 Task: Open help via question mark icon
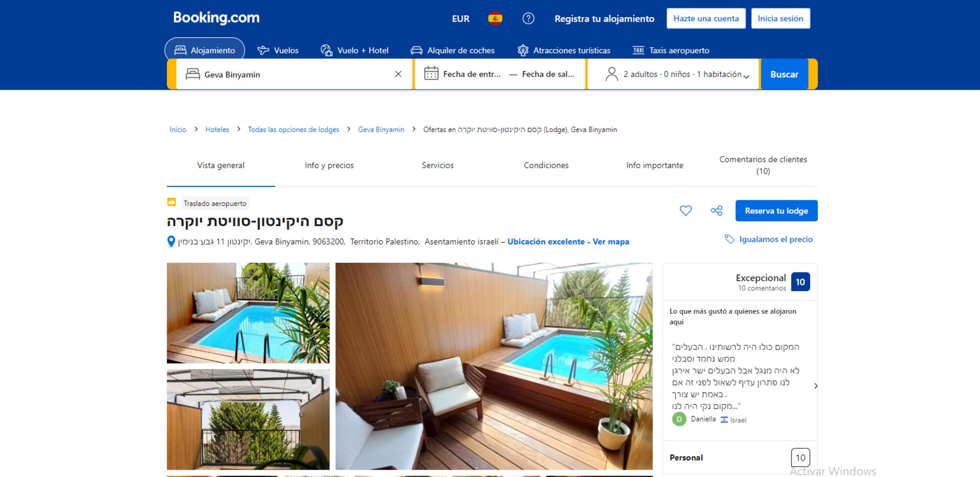pyautogui.click(x=528, y=19)
